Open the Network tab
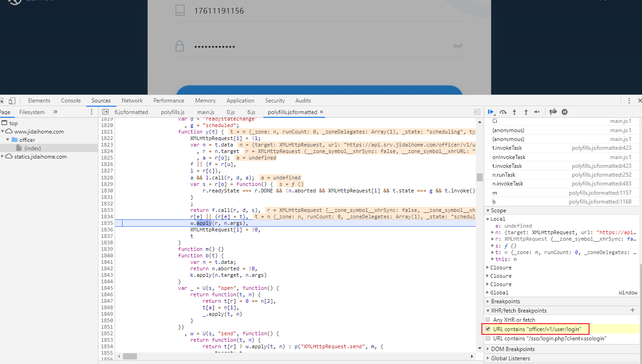 point(132,101)
